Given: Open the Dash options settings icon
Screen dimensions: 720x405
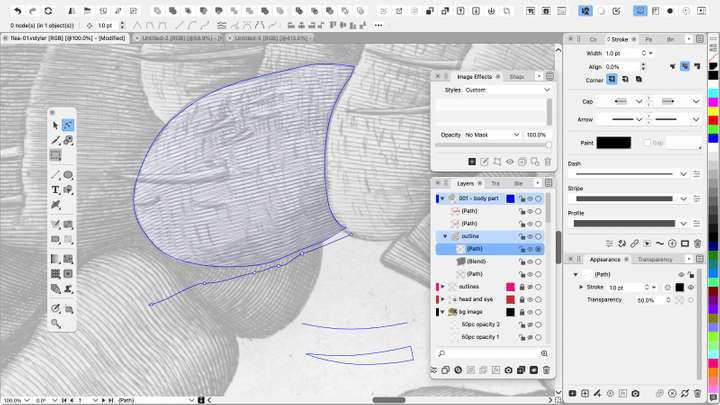Looking at the screenshot, I should tap(697, 174).
